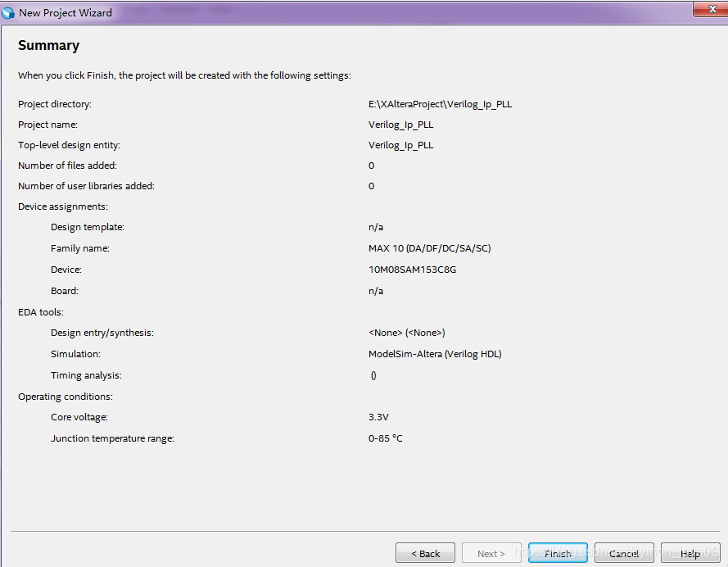Select the project directory path E:\XAlteraProject\Verilog_Ip_PLL
This screenshot has height=567, width=728.
tap(440, 104)
